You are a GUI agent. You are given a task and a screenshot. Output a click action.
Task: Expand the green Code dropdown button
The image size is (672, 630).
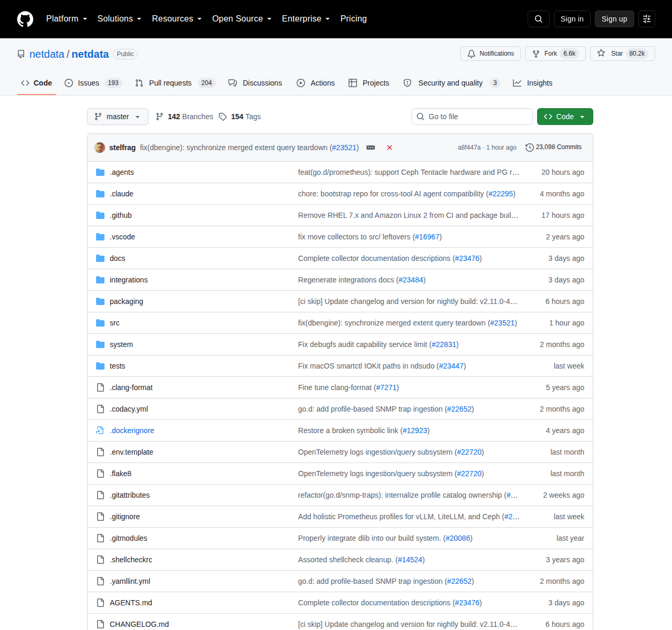(565, 117)
